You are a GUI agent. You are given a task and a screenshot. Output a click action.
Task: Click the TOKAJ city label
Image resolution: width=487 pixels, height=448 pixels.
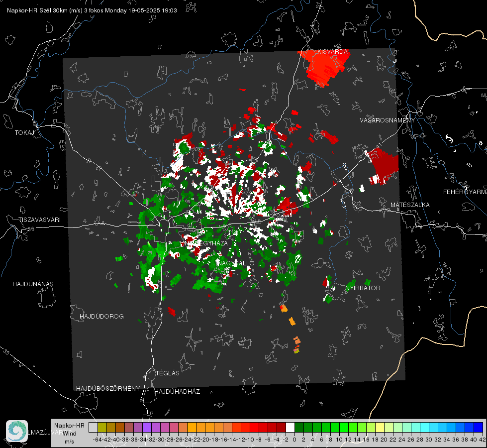point(24,133)
